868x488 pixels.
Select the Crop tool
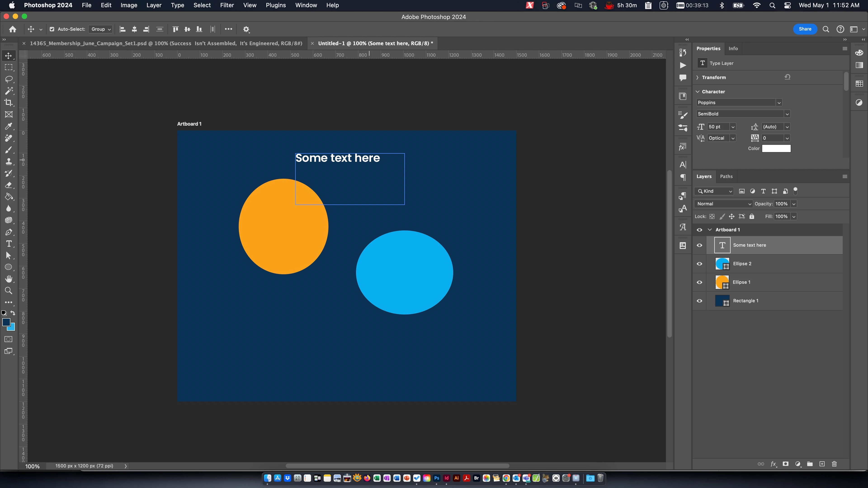(x=9, y=103)
